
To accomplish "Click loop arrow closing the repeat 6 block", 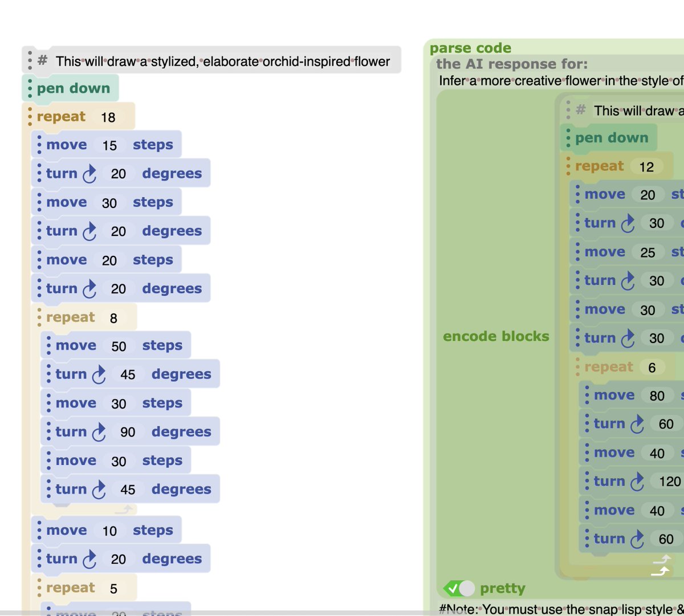I will pyautogui.click(x=661, y=560).
